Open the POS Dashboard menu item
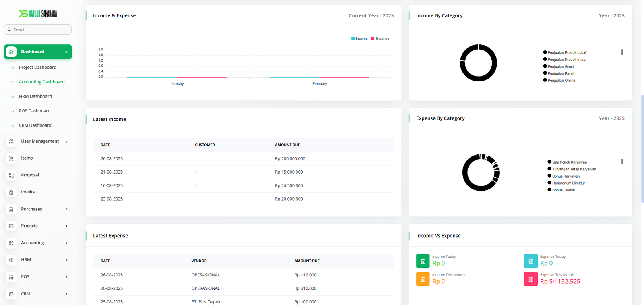This screenshot has height=305, width=644. pyautogui.click(x=35, y=111)
